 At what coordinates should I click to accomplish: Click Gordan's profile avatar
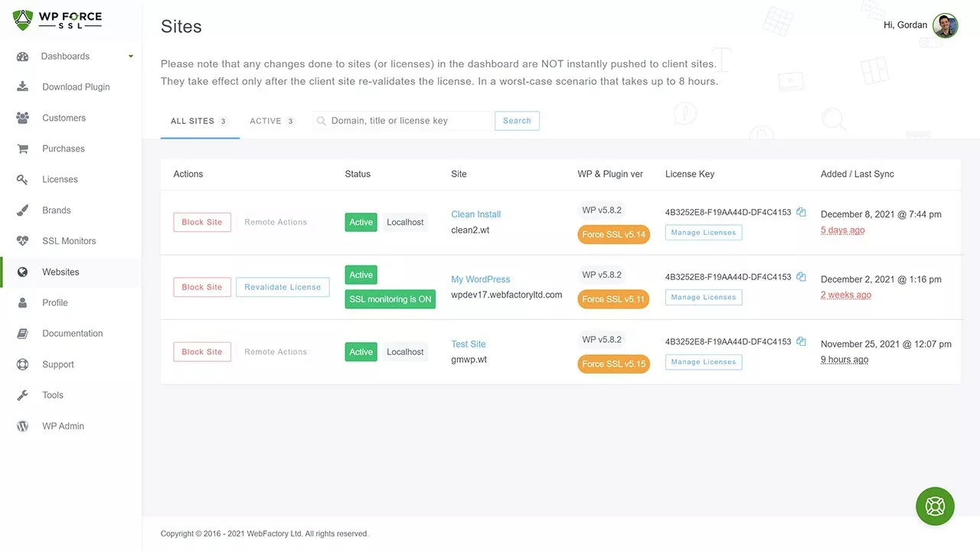click(x=945, y=26)
